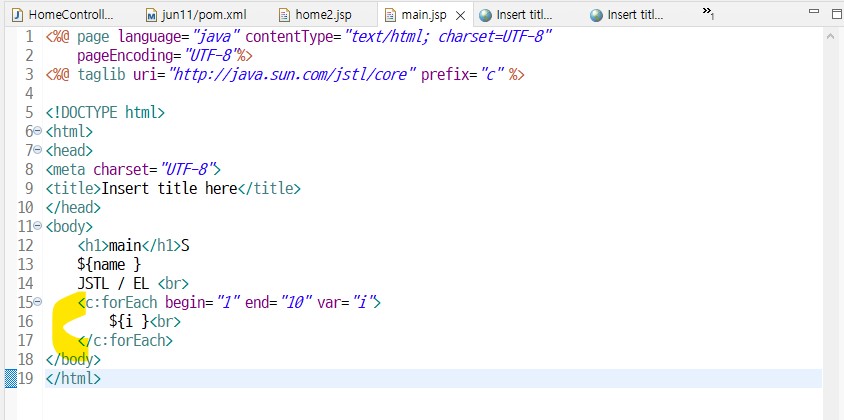Collapse the head element fold on line 7
Viewport: 844px width, 420px height.
click(38, 150)
